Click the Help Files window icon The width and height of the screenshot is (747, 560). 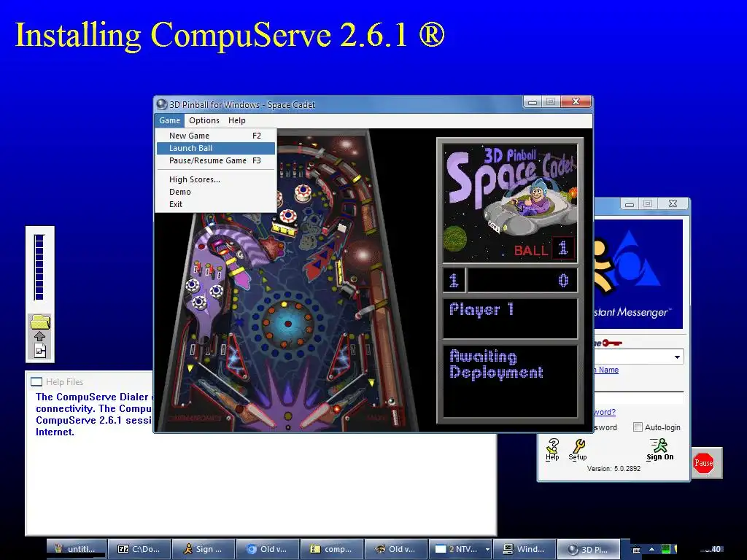36,382
